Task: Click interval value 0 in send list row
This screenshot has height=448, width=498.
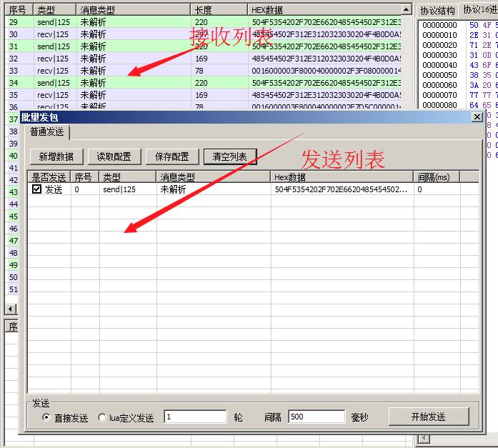Action: pos(419,189)
